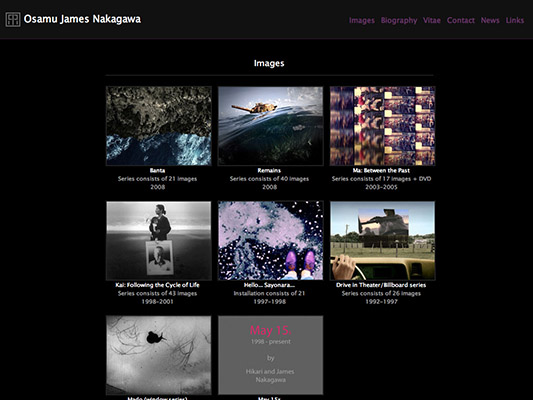Go to the Links page
This screenshot has width=533, height=400.
515,20
